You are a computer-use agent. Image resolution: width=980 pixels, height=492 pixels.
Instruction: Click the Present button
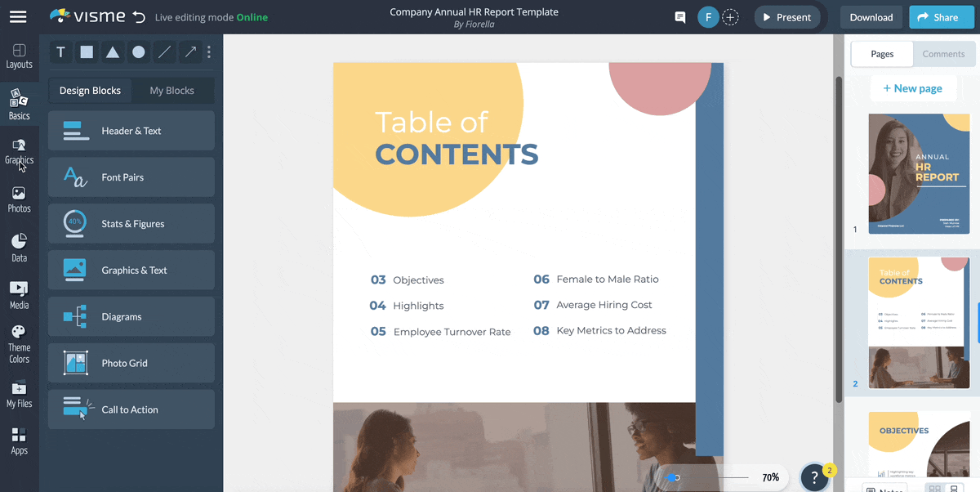786,16
